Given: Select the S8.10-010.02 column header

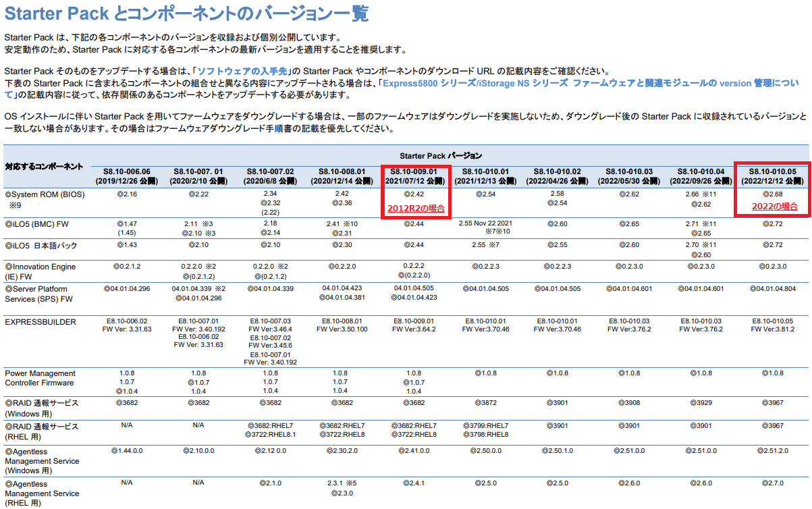Looking at the screenshot, I should pos(558,176).
